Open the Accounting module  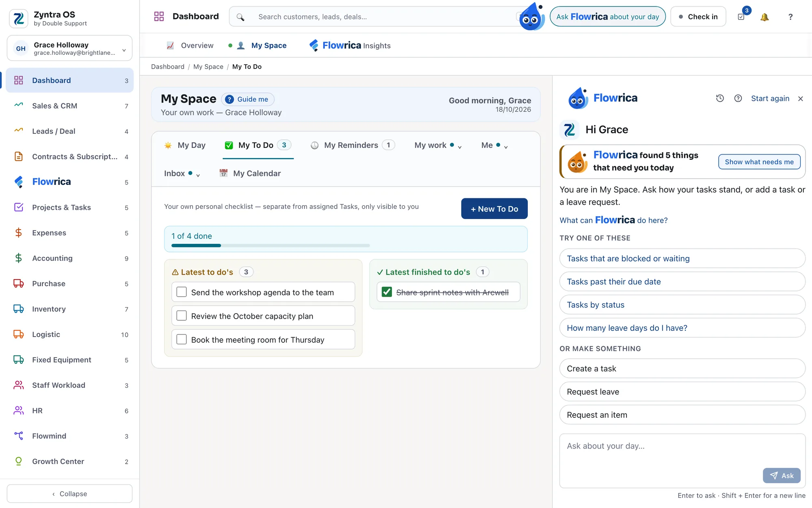tap(70, 258)
